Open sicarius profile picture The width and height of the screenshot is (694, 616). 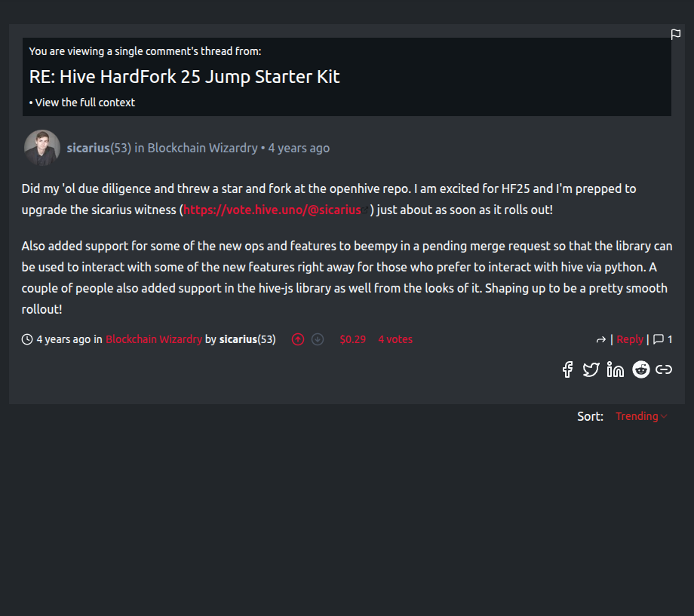(42, 148)
